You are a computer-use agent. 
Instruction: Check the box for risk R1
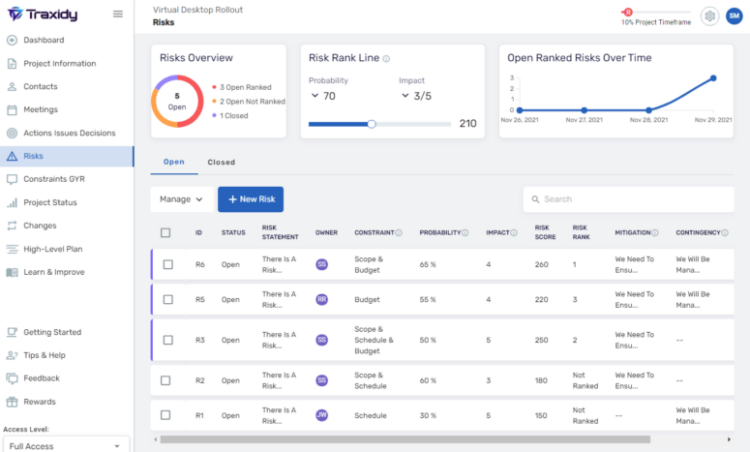coord(165,415)
